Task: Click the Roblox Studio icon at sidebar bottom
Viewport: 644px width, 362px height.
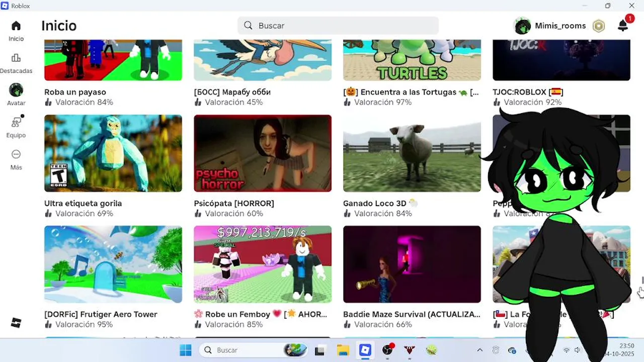Action: click(x=16, y=323)
